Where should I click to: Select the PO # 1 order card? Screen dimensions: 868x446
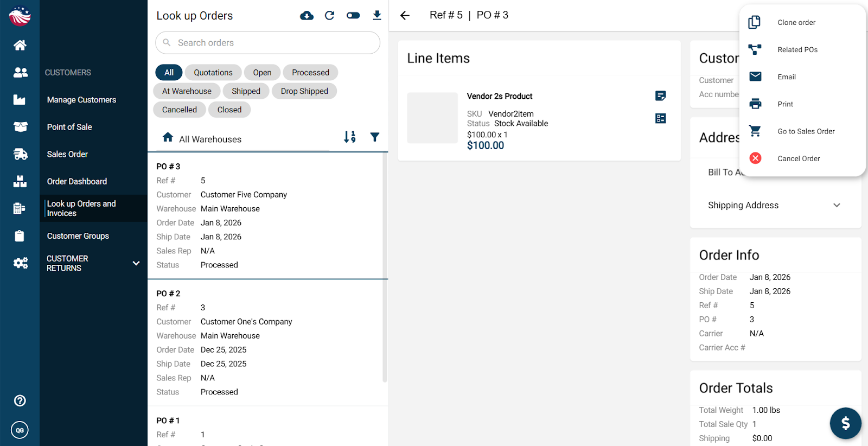tap(267, 426)
